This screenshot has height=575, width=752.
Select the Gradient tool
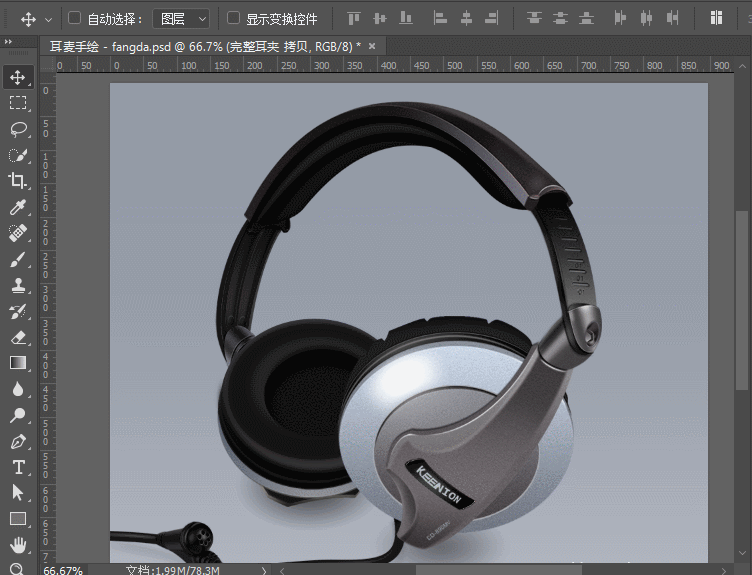point(18,363)
